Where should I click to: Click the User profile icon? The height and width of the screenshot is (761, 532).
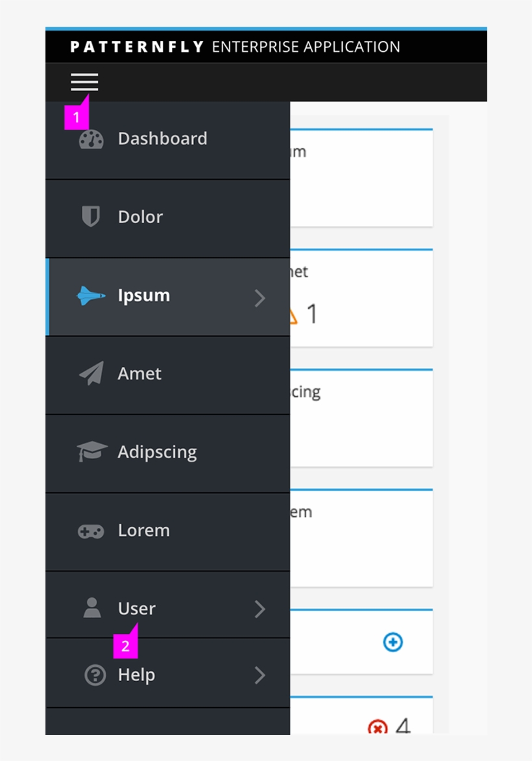pos(91,608)
